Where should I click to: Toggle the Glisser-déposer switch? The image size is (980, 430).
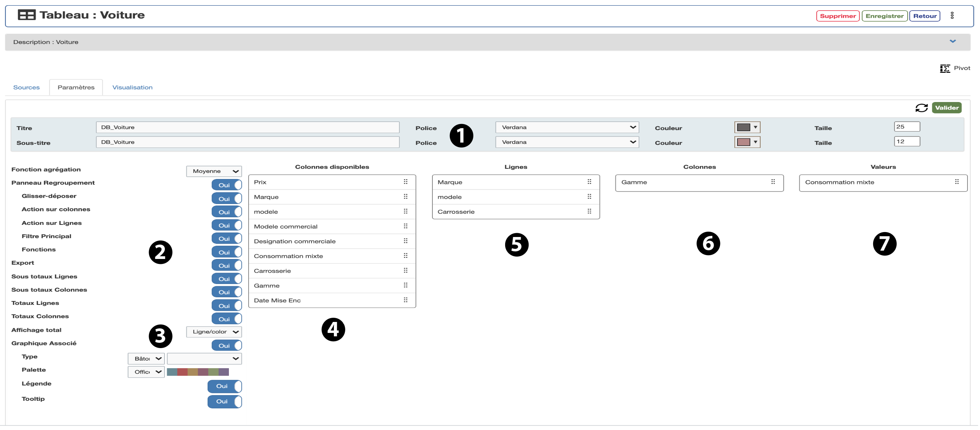227,199
